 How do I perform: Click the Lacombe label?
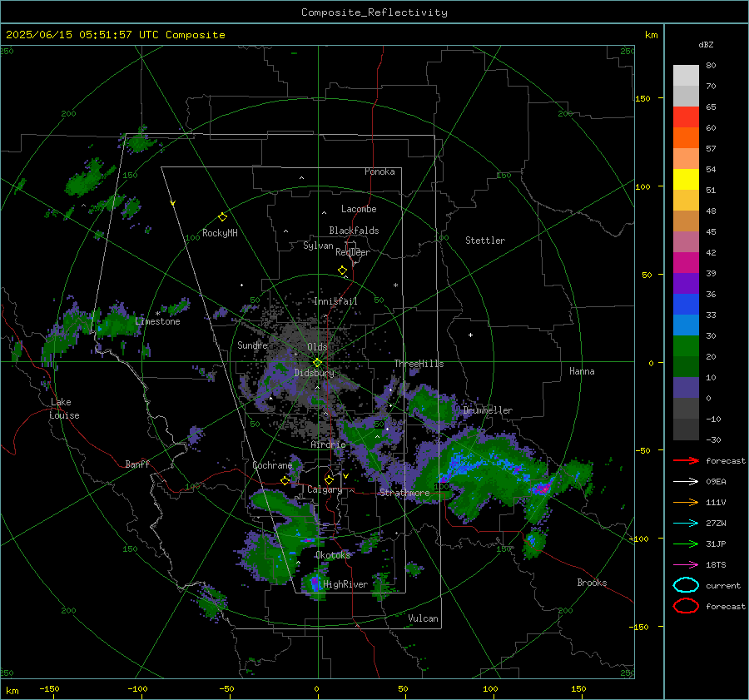point(359,209)
